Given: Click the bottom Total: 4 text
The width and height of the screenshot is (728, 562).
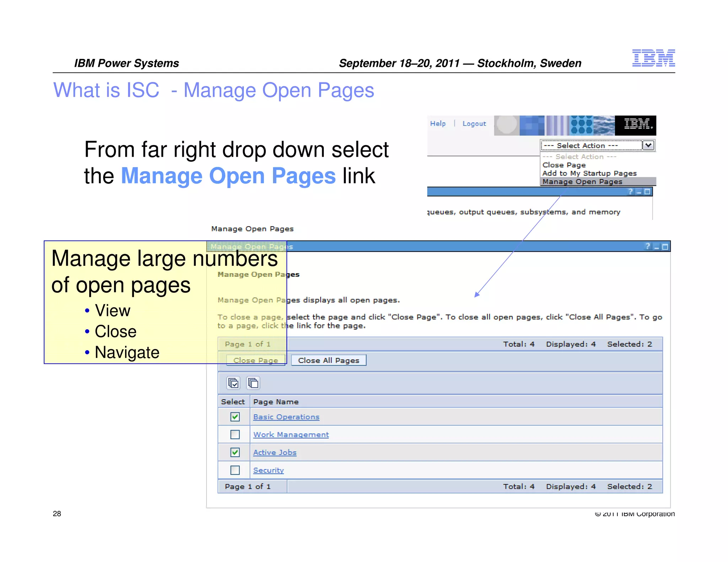Looking at the screenshot, I should point(519,486).
